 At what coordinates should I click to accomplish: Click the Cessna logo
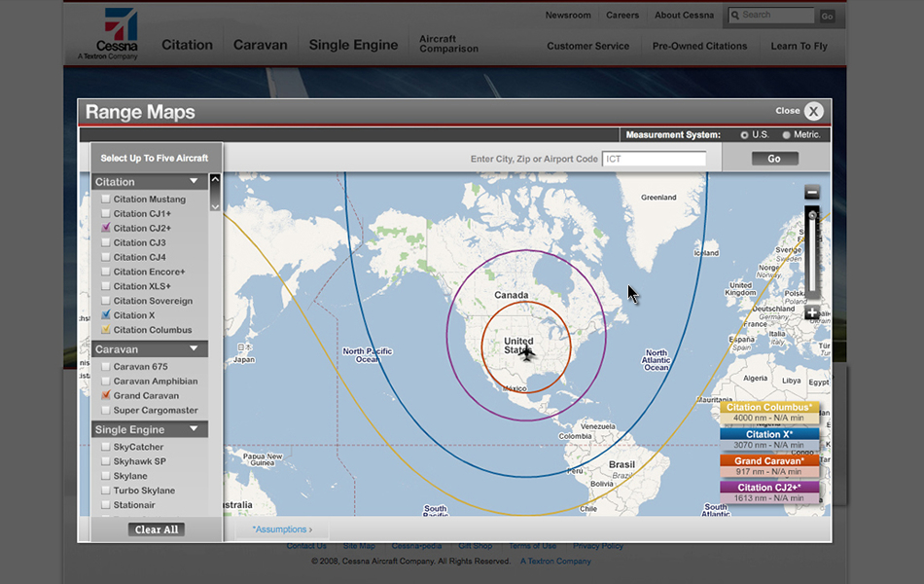click(116, 34)
